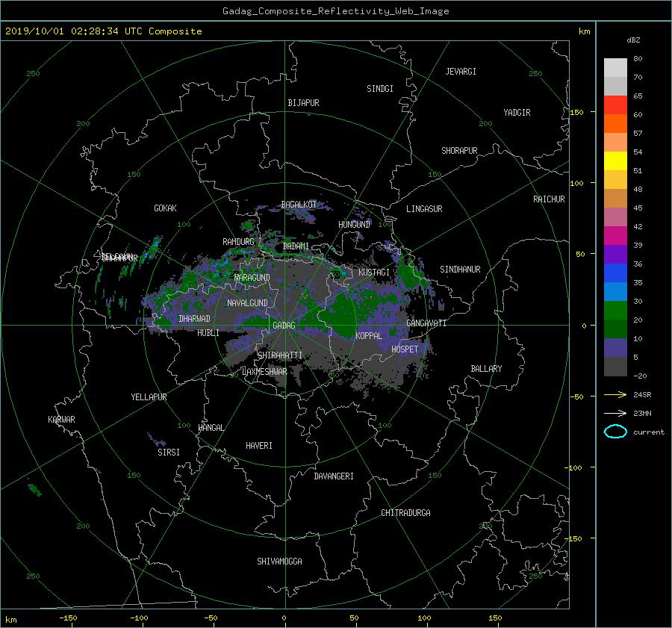Click the 80 dBZ legend value
This screenshot has height=628, width=672.
(638, 59)
